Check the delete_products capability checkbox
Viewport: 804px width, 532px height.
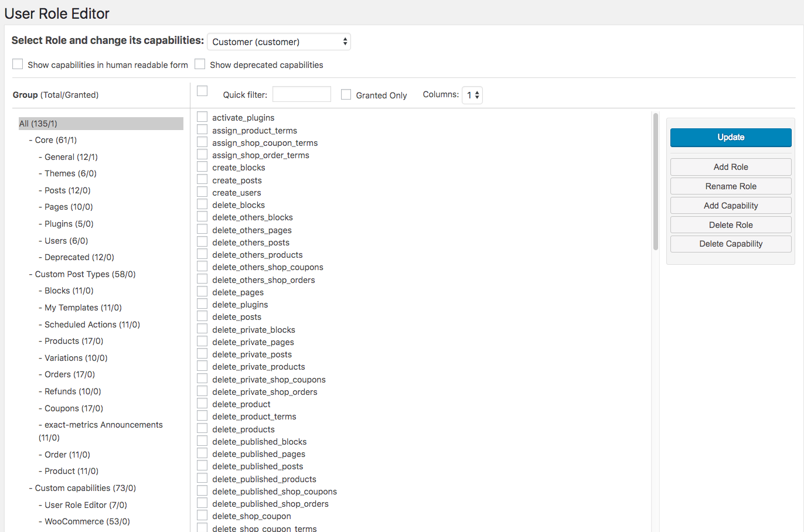(x=202, y=428)
